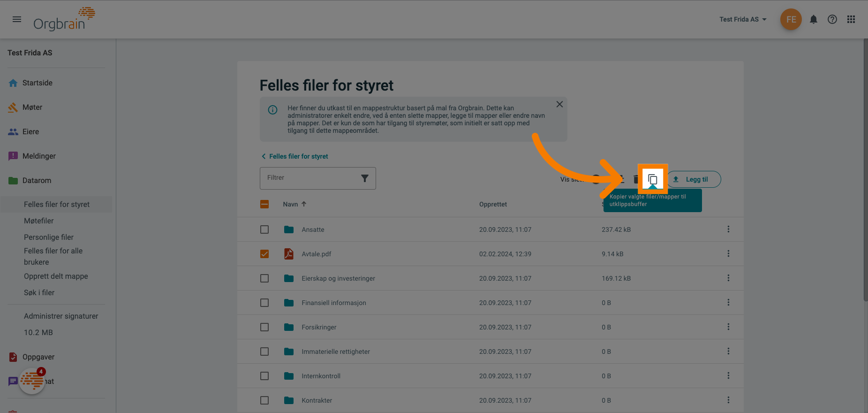Image resolution: width=868 pixels, height=413 pixels.
Task: Go back via Felles filer for styret breadcrumb
Action: point(294,156)
